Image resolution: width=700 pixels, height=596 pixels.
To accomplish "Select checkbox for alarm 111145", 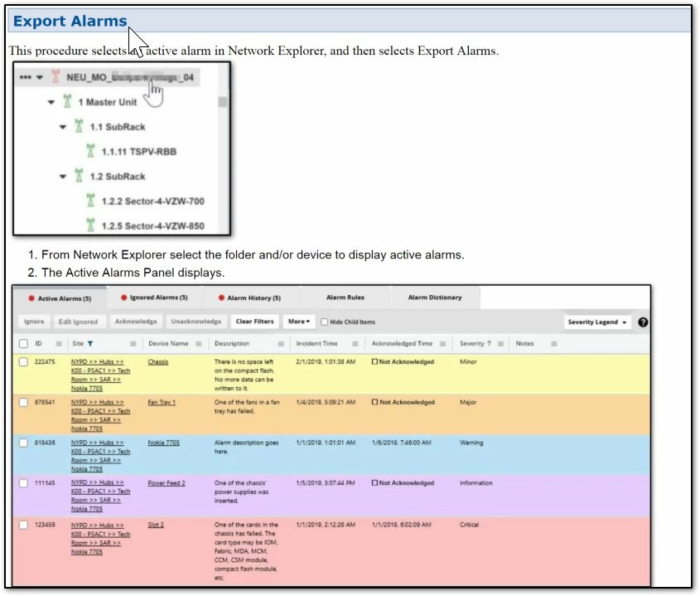I will coord(24,483).
